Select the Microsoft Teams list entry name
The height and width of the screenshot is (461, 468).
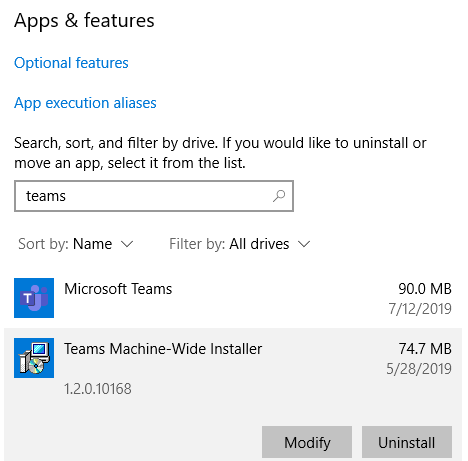[x=118, y=289]
